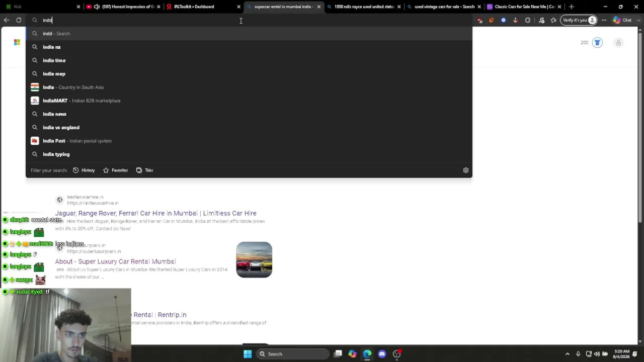Close the Classic Cars for Sale tab
Image resolution: width=644 pixels, height=362 pixels.
559,7
